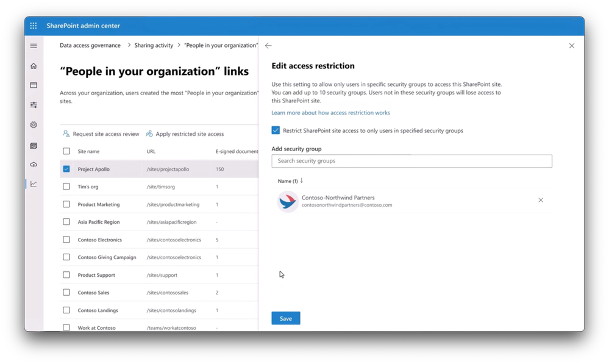Check the Asia Pacific Region row checkbox
Viewport: 609px width, 364px height.
[x=66, y=222]
